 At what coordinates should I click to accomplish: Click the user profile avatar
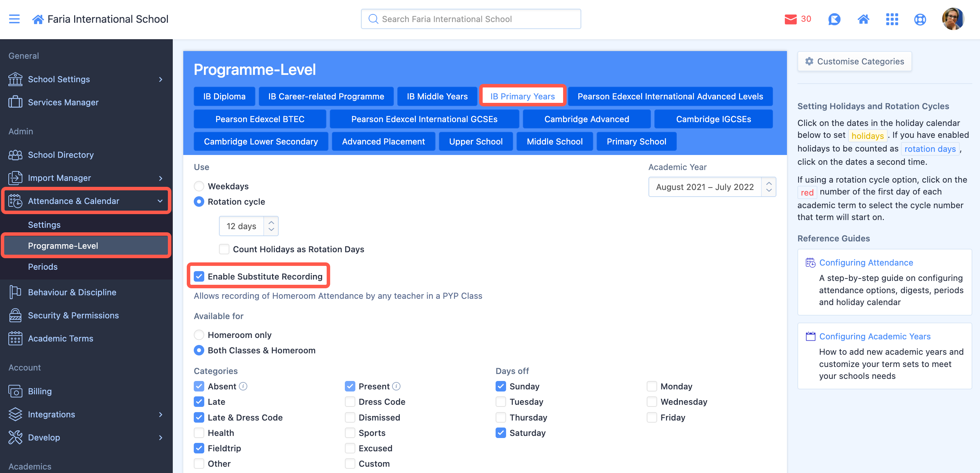[x=952, y=19]
